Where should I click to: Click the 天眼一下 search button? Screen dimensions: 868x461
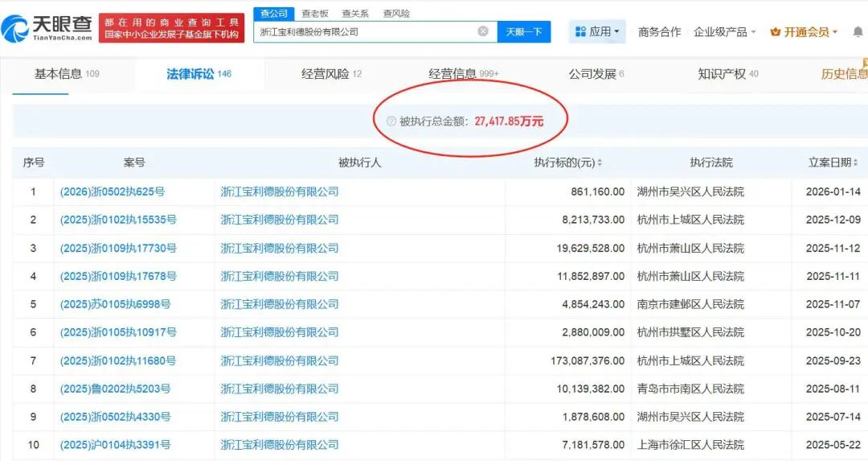tap(524, 31)
